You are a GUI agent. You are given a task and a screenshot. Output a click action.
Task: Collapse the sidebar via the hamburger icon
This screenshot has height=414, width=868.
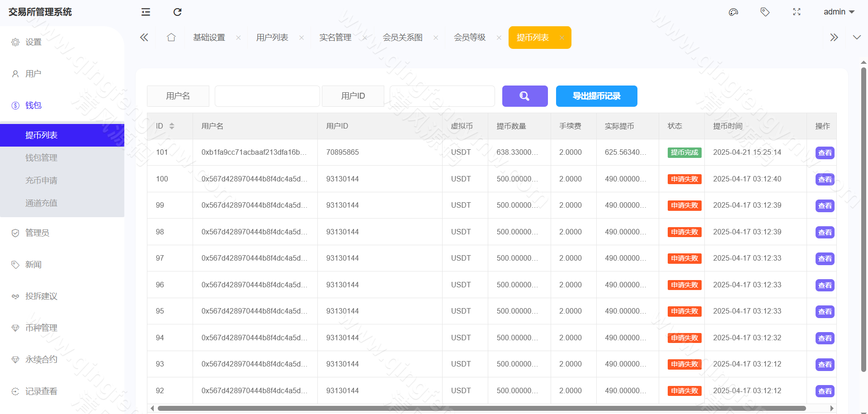click(145, 12)
